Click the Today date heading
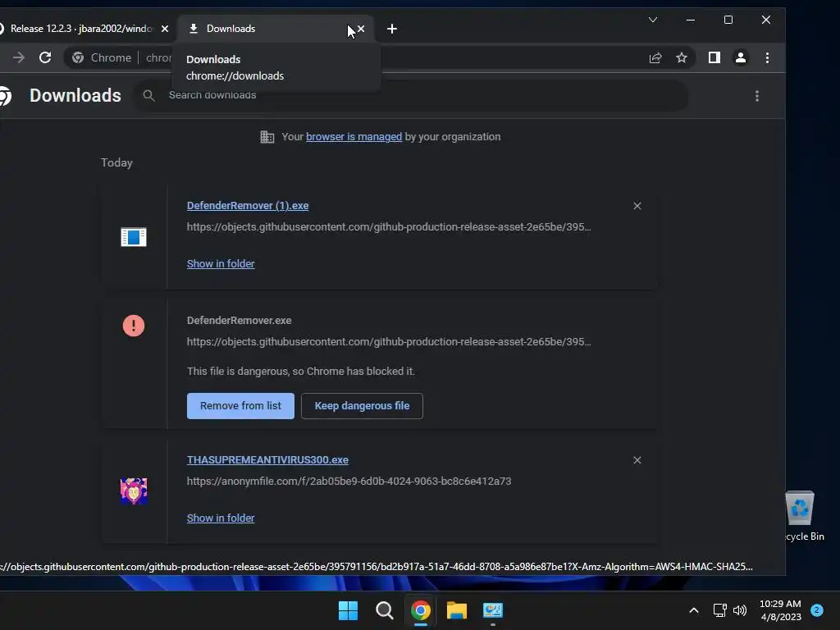 pos(116,163)
